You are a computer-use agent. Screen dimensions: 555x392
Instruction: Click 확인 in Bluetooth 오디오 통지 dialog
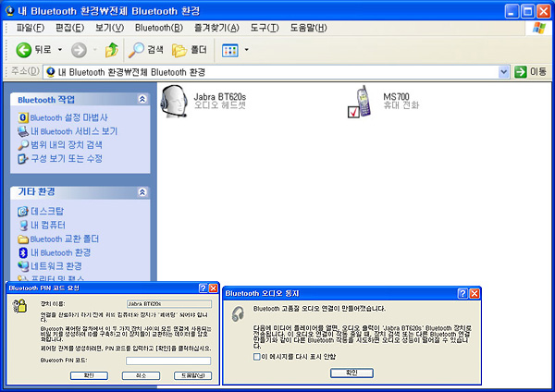(351, 373)
